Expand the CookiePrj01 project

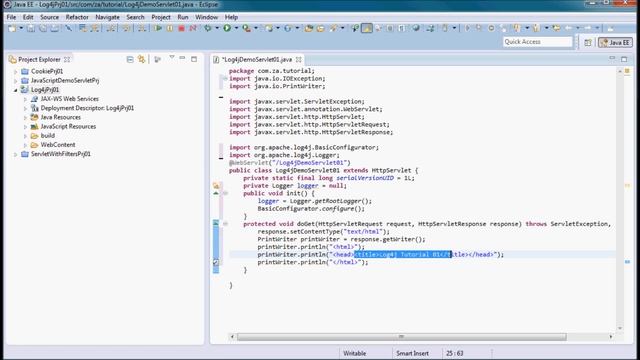click(x=16, y=71)
